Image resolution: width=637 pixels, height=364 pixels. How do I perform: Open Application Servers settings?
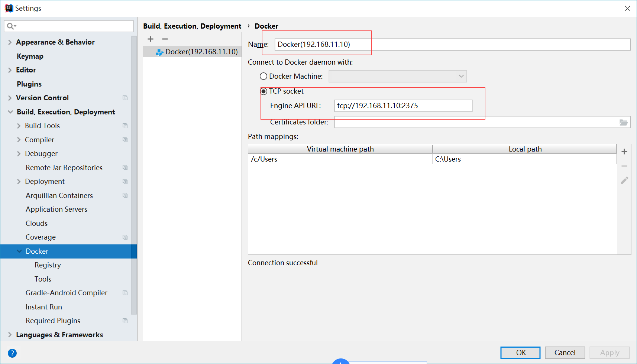56,209
